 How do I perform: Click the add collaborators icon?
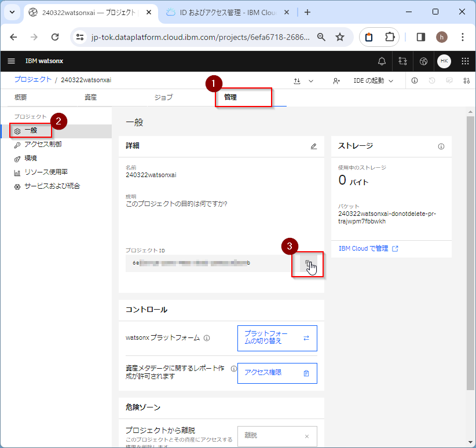336,81
